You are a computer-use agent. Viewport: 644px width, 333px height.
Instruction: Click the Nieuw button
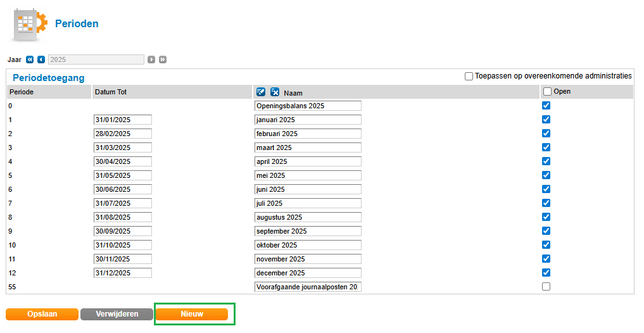[x=192, y=314]
